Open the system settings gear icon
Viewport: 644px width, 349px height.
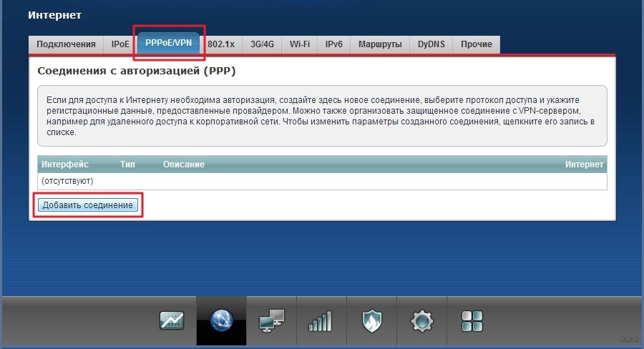pos(421,321)
